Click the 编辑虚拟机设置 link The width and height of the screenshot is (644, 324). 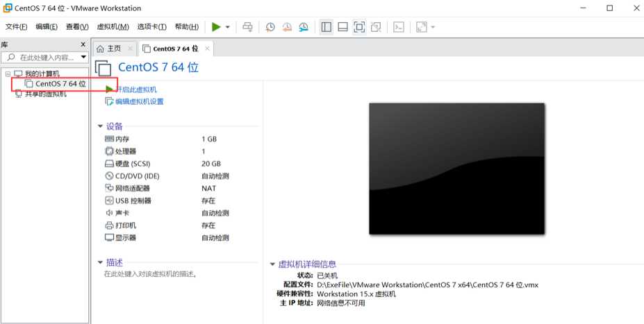(139, 102)
